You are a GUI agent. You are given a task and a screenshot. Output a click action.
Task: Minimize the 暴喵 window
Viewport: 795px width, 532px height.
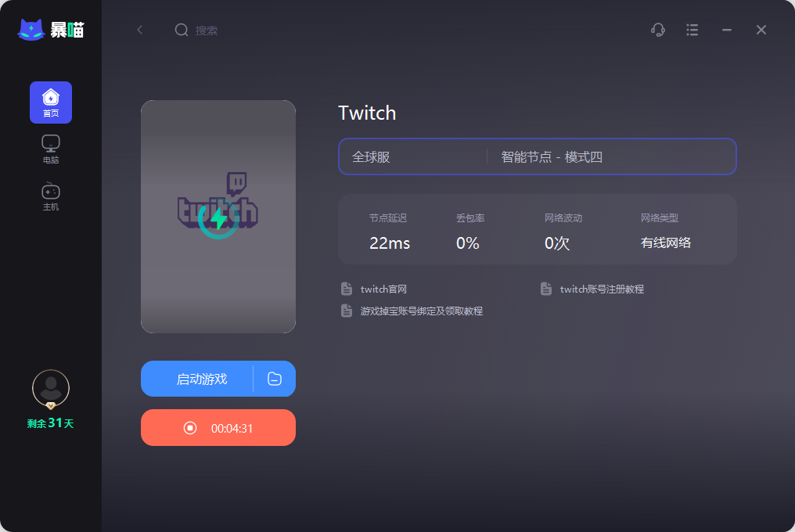point(727,30)
